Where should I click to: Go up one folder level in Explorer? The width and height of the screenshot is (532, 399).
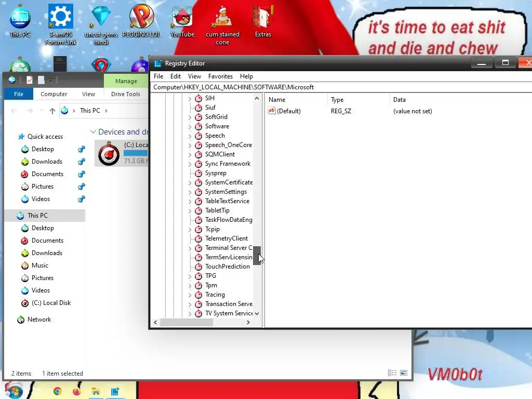[x=52, y=111]
